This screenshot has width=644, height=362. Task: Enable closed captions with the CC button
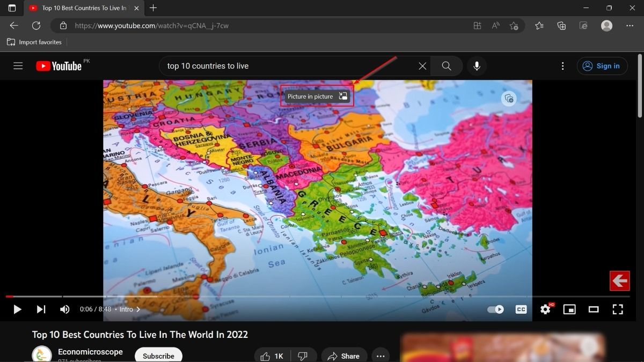click(521, 309)
